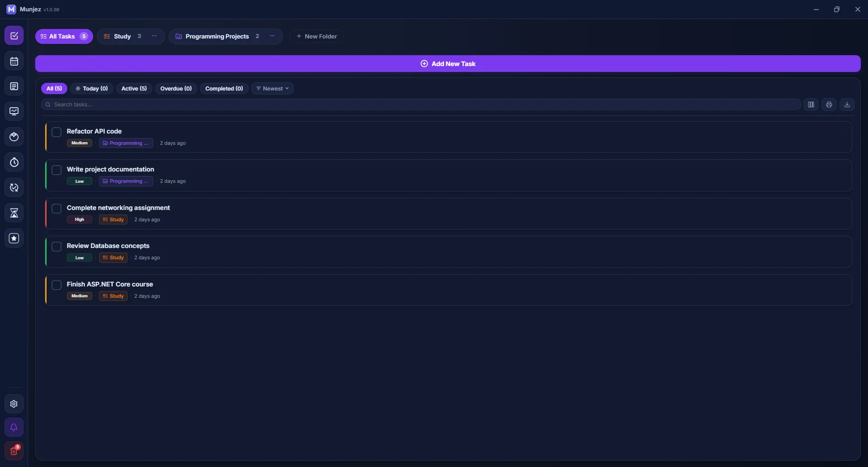Click Study tag on Complete networking assignment
This screenshot has height=467, width=868.
point(113,219)
